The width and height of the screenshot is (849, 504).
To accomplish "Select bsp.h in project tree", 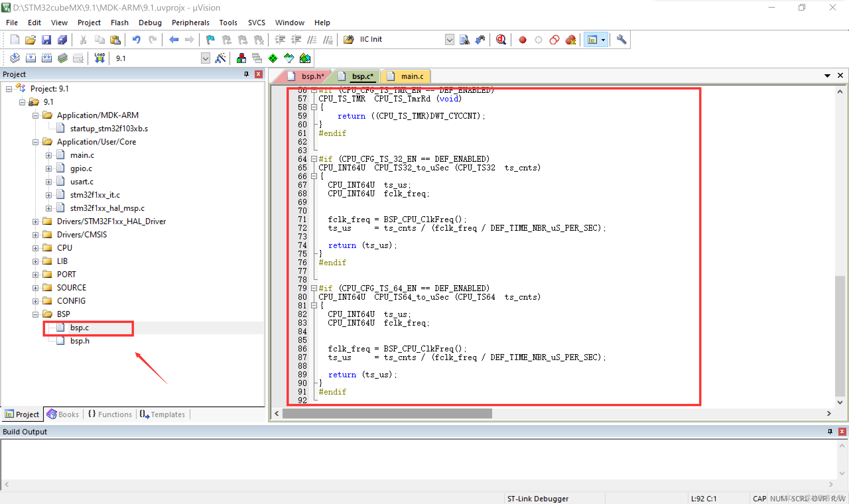I will (80, 341).
